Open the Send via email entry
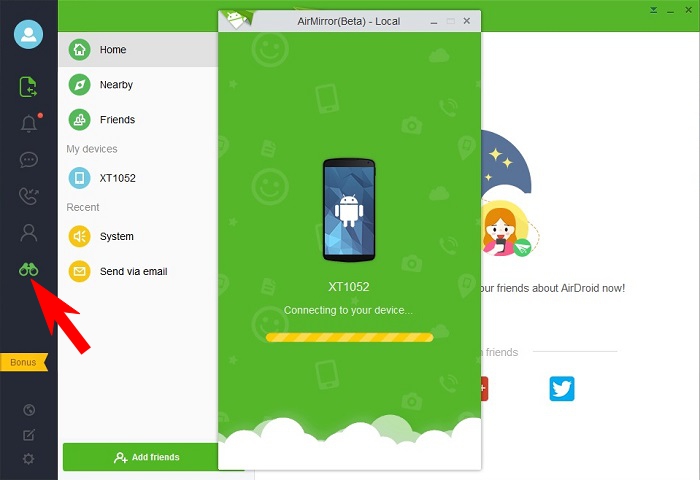This screenshot has width=700, height=480. pyautogui.click(x=138, y=271)
